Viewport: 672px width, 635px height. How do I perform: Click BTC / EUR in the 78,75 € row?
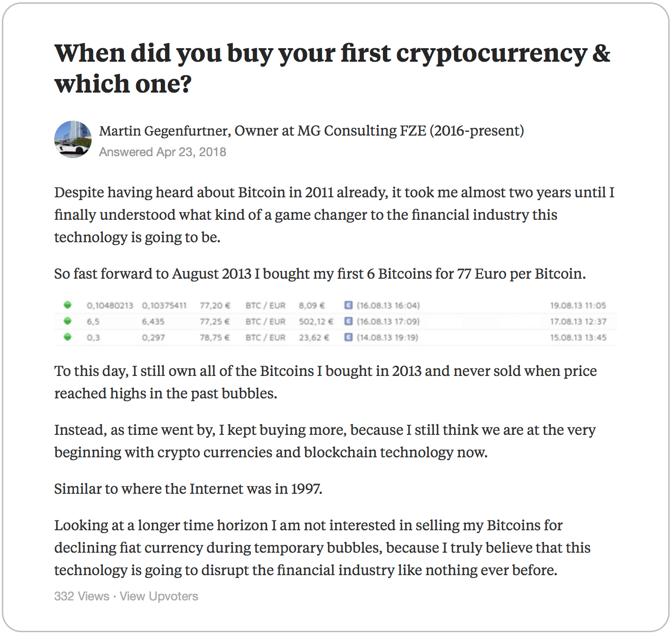click(265, 338)
